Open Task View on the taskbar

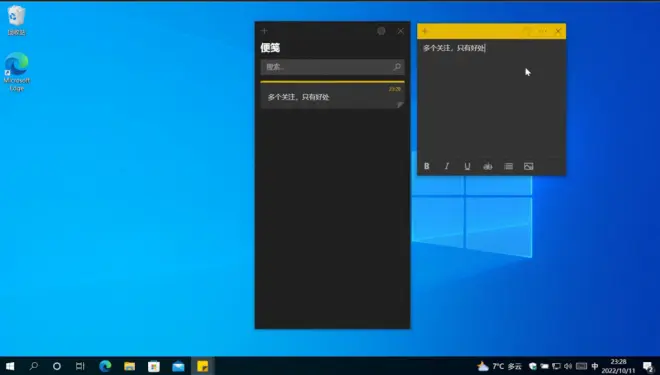tap(80, 366)
